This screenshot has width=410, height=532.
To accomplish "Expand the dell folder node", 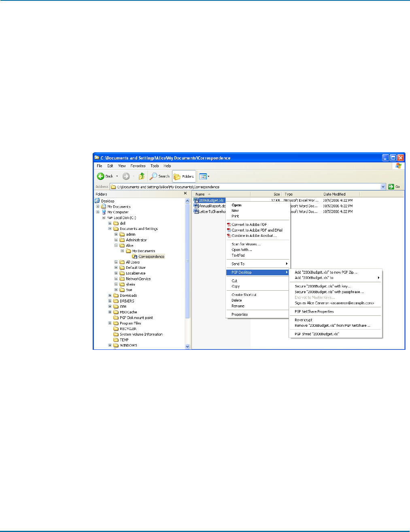I will pyautogui.click(x=110, y=223).
